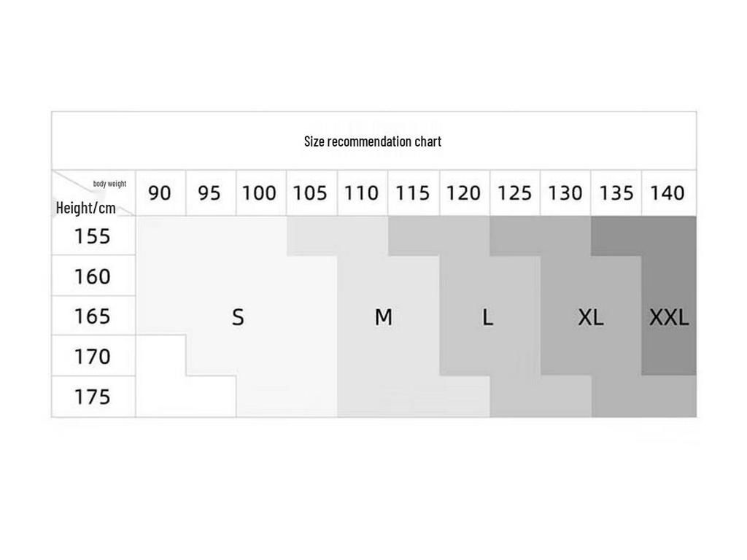Select the 155 height row label

click(x=93, y=236)
